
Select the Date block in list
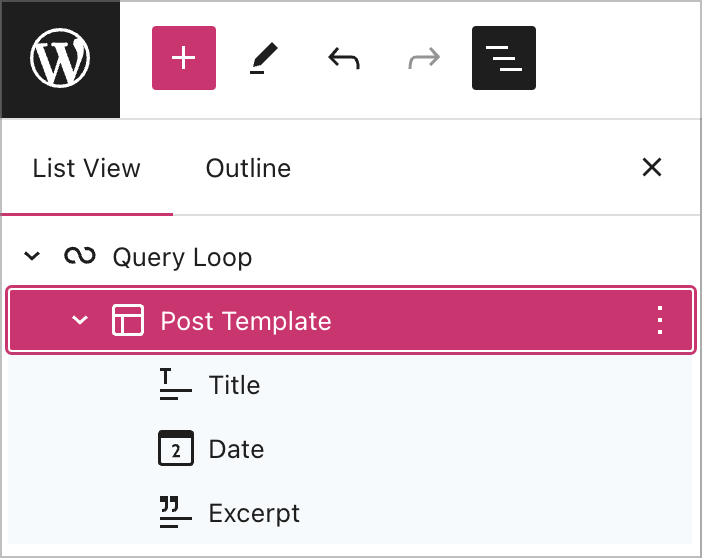236,449
